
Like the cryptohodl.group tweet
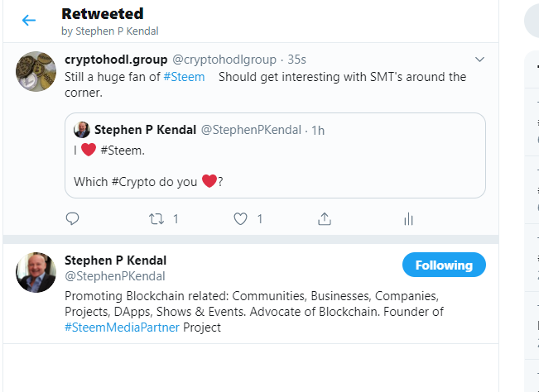[x=241, y=218]
